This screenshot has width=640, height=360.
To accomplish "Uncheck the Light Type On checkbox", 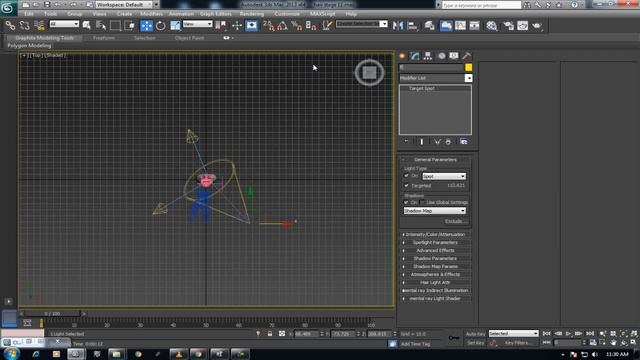I will click(x=406, y=176).
